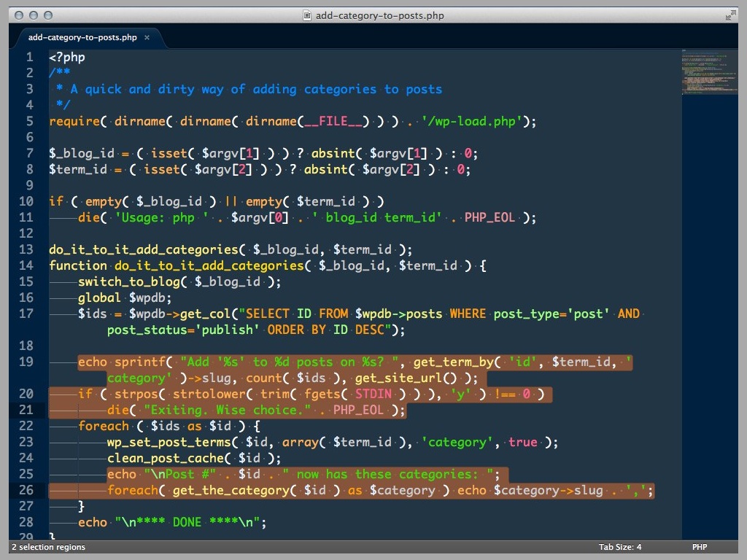Screen dimensions: 747x560
Task: Click the document icon in title bar
Action: pos(307,15)
